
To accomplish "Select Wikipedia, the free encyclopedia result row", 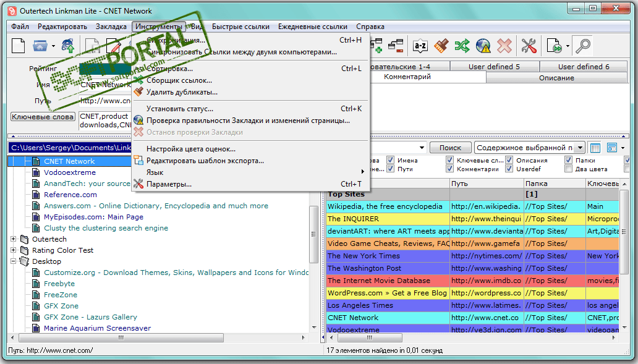I will click(472, 206).
